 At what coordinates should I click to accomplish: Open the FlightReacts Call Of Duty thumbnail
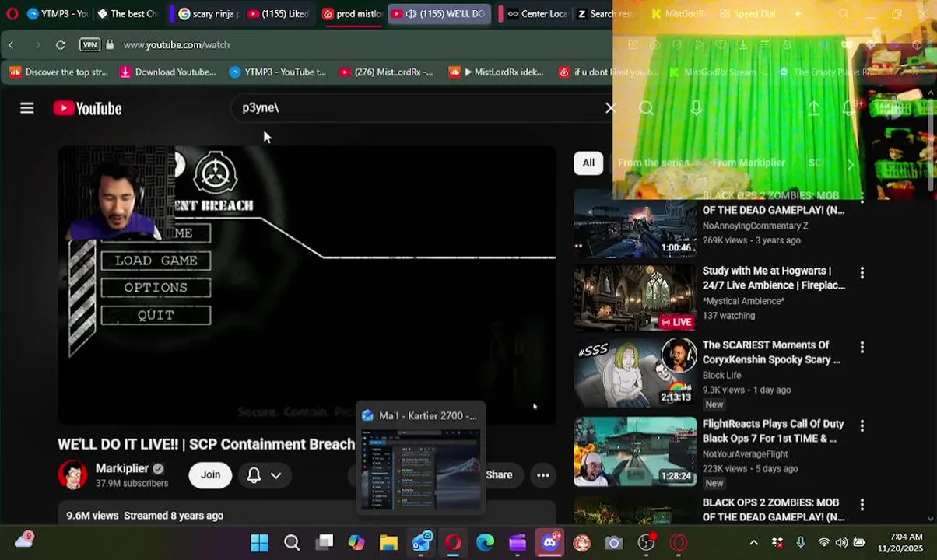pyautogui.click(x=635, y=452)
